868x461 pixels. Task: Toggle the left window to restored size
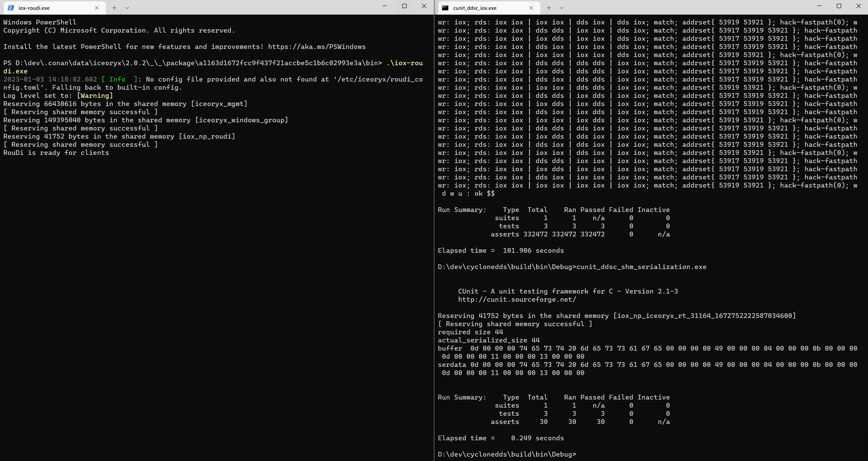pos(404,6)
